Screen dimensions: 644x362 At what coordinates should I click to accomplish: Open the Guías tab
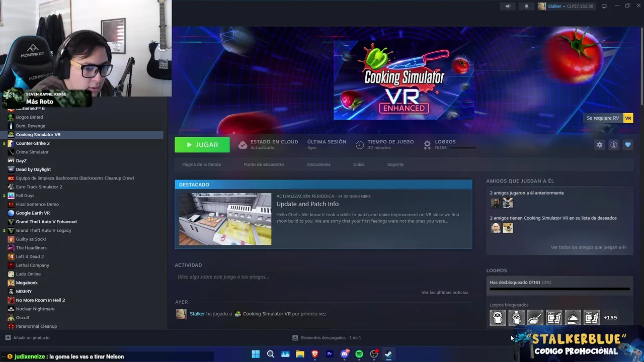click(x=359, y=164)
